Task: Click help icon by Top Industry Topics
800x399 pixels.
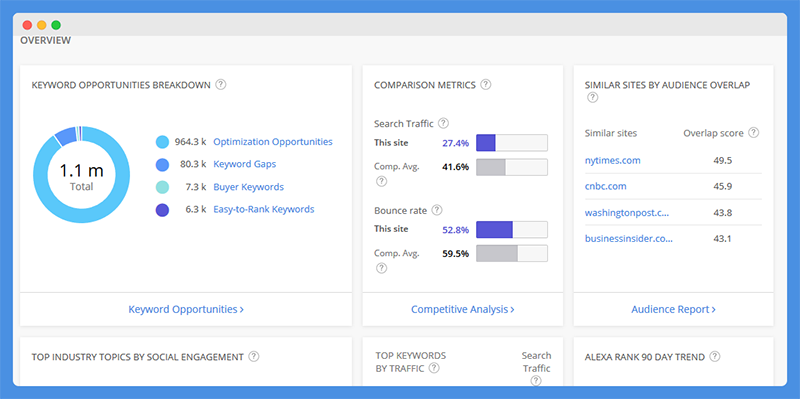Action: point(254,357)
